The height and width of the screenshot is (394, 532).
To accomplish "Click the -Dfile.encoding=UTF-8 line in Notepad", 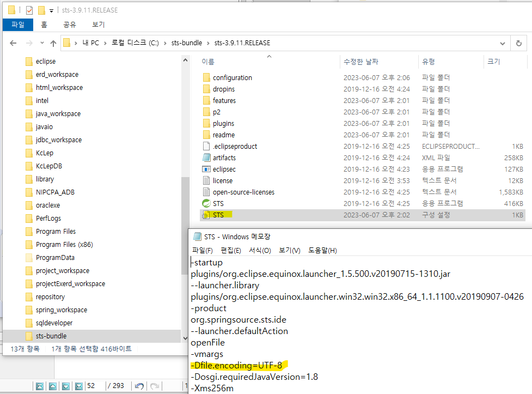I will [x=236, y=366].
